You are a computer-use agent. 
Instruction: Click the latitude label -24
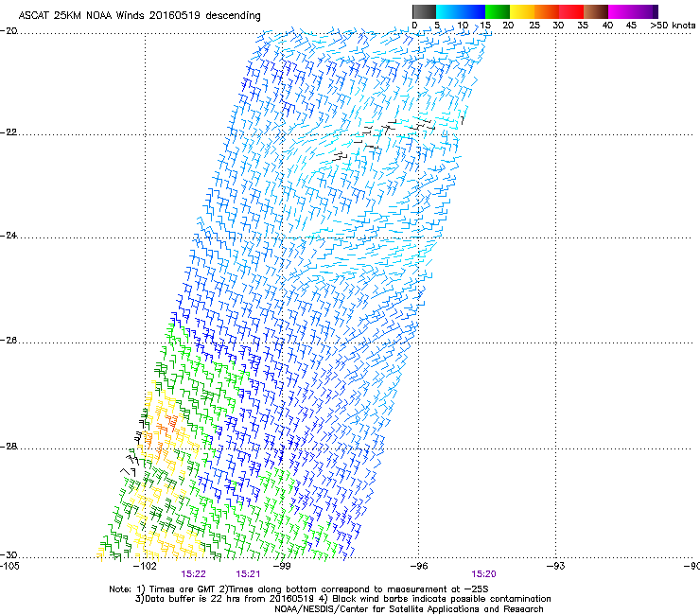pyautogui.click(x=9, y=236)
